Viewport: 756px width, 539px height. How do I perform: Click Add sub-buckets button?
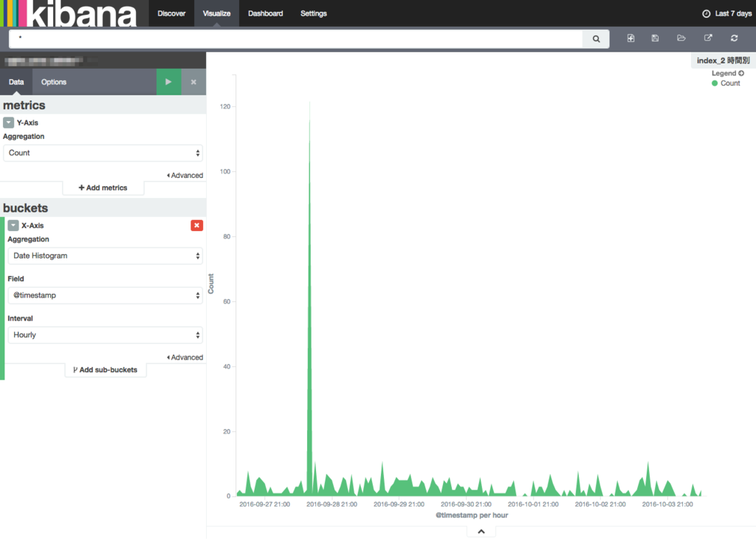tap(106, 370)
